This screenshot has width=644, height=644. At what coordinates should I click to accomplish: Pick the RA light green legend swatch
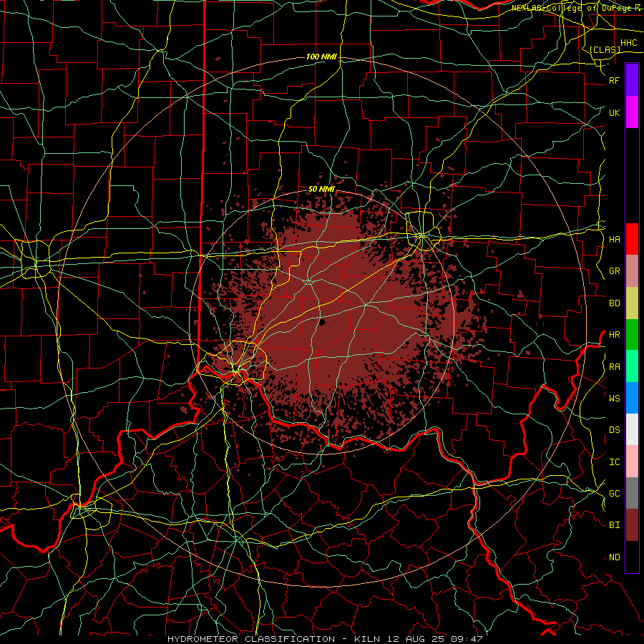(632, 366)
